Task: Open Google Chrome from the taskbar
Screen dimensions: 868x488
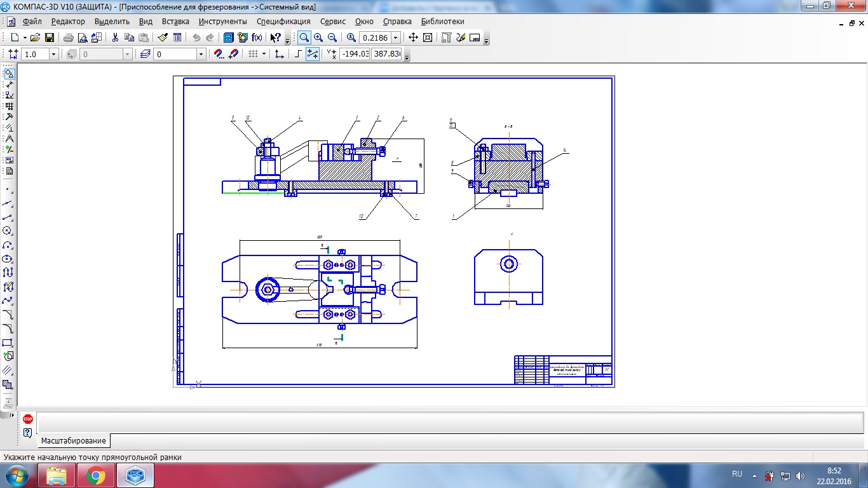Action: click(x=96, y=475)
